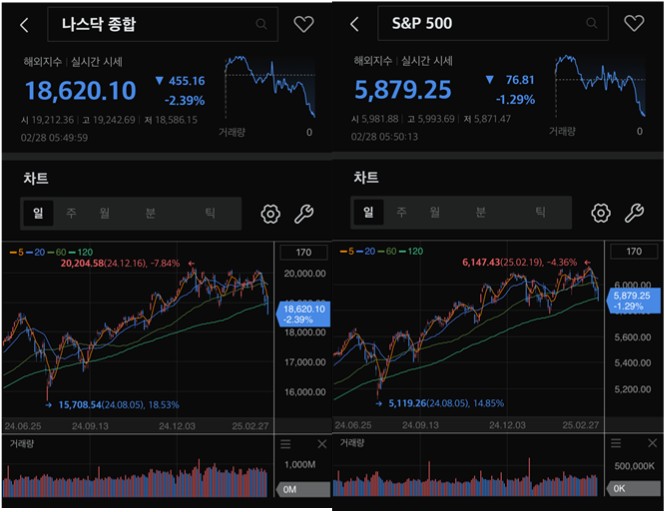Open the wrench tools in 나스닥 종합 chart
Viewport: 665px width, 512px height.
(304, 213)
